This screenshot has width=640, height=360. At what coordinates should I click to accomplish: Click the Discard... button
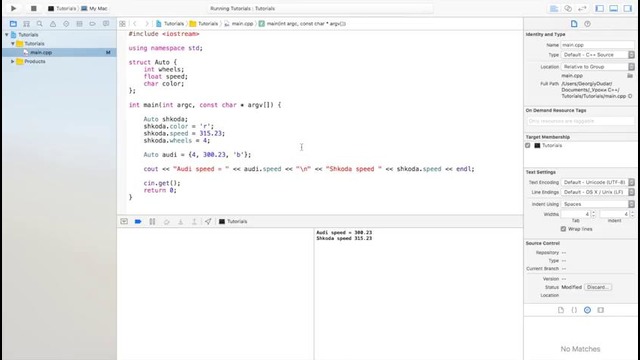[x=598, y=287]
